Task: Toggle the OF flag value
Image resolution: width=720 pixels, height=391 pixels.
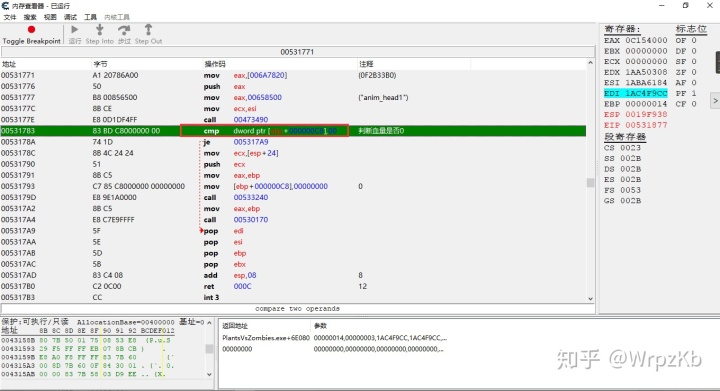Action: coord(686,40)
